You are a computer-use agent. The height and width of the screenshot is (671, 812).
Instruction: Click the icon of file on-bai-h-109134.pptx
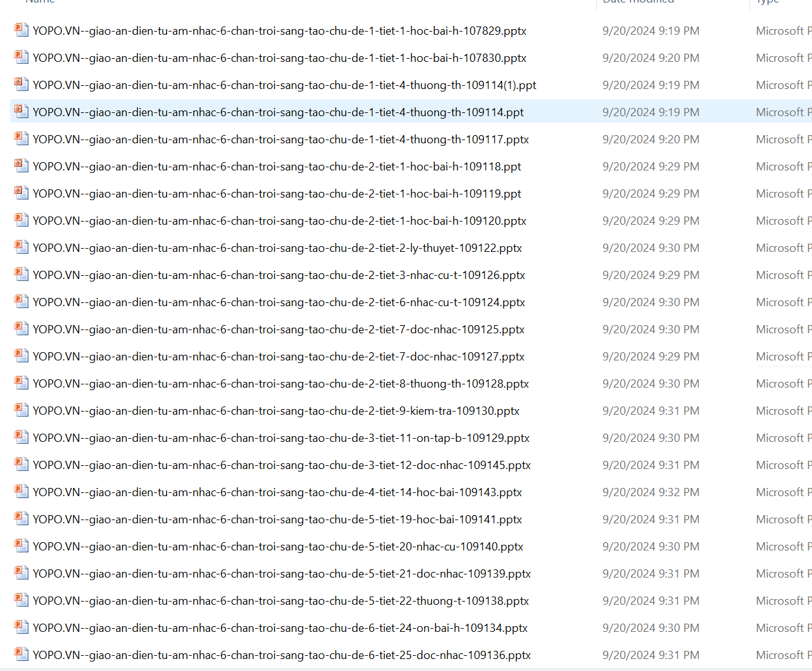tap(21, 627)
